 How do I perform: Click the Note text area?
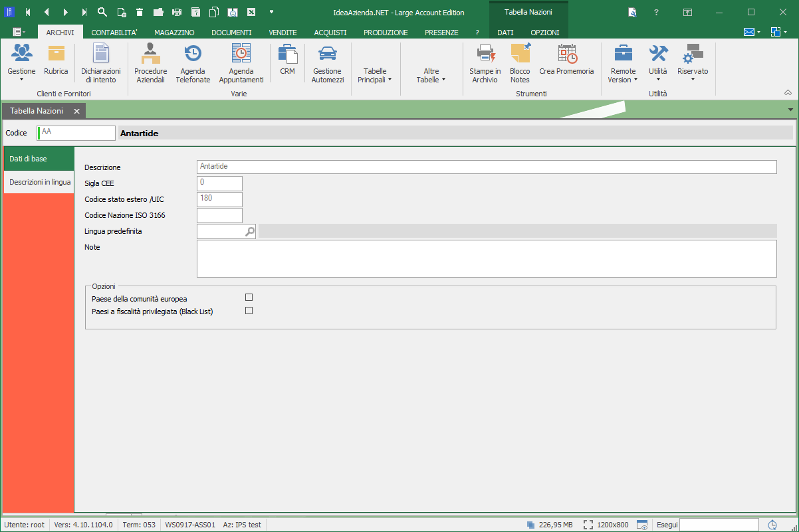(487, 258)
